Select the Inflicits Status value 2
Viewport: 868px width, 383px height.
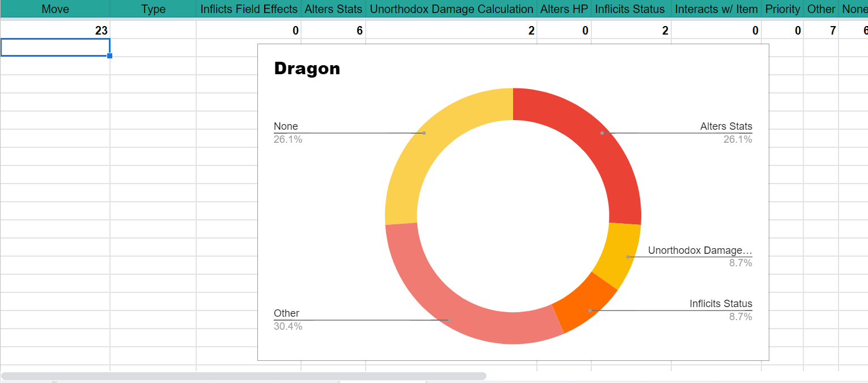pyautogui.click(x=631, y=31)
